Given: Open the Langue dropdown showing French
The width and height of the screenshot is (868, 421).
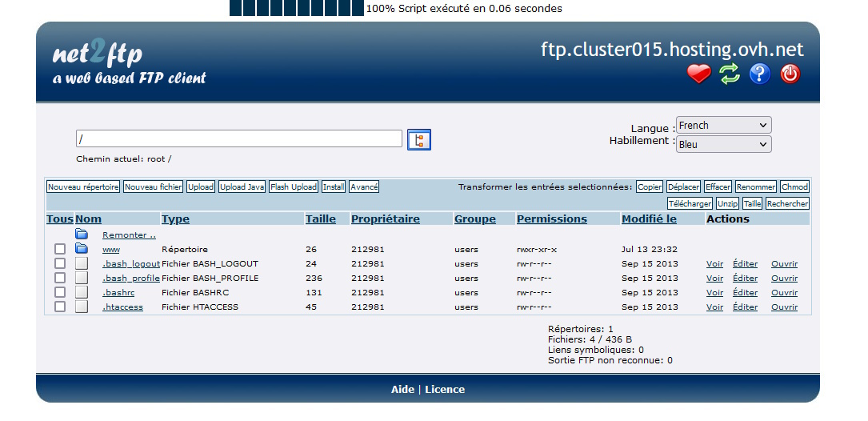Looking at the screenshot, I should pyautogui.click(x=723, y=126).
